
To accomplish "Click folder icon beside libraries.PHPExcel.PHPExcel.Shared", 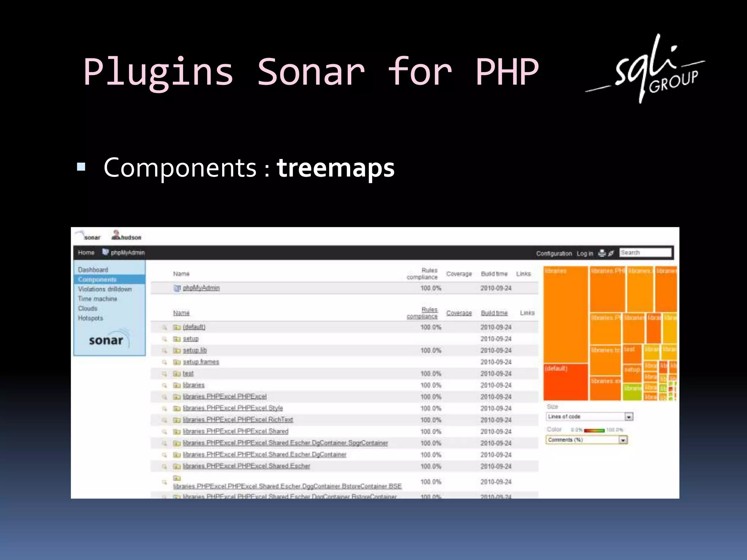I will pos(177,432).
